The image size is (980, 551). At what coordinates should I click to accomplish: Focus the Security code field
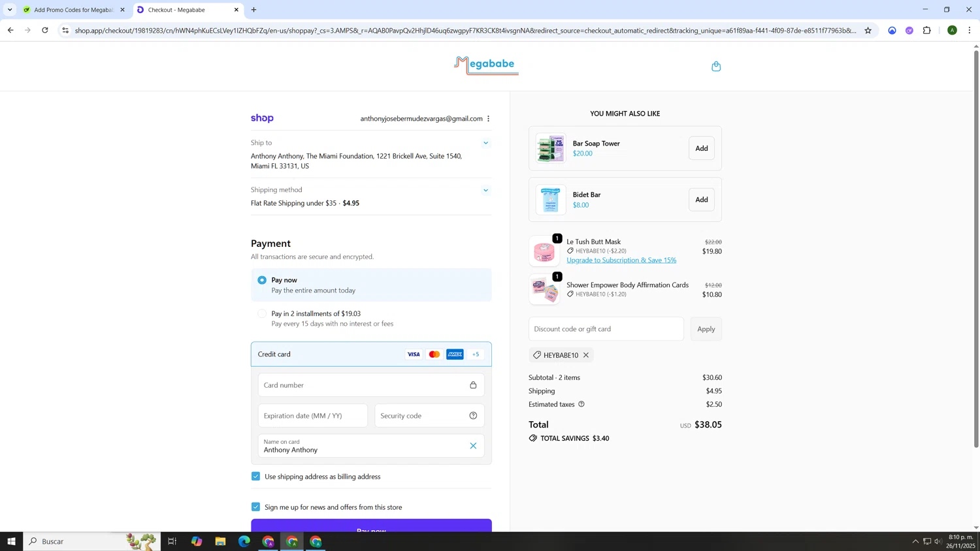point(429,416)
